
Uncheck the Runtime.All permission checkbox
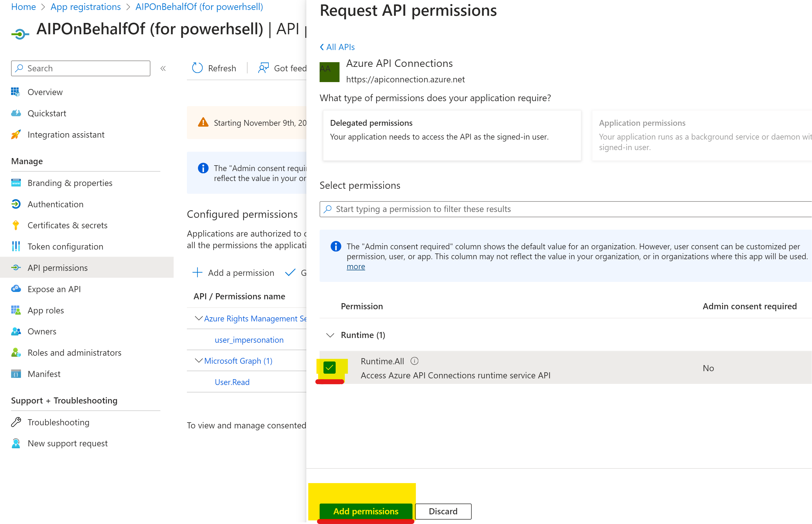point(330,368)
